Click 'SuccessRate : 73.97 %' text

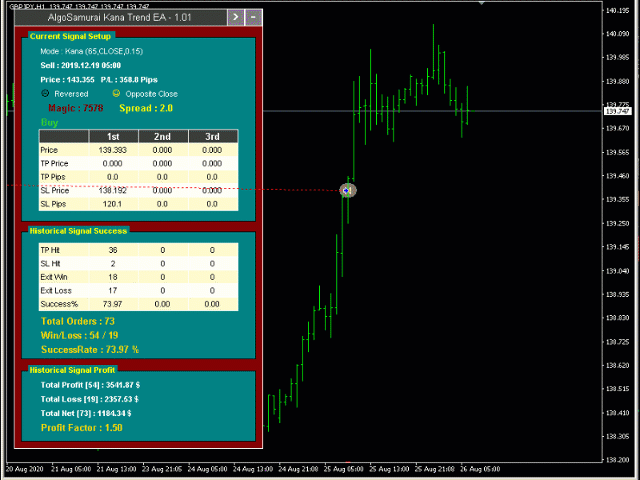(x=90, y=350)
